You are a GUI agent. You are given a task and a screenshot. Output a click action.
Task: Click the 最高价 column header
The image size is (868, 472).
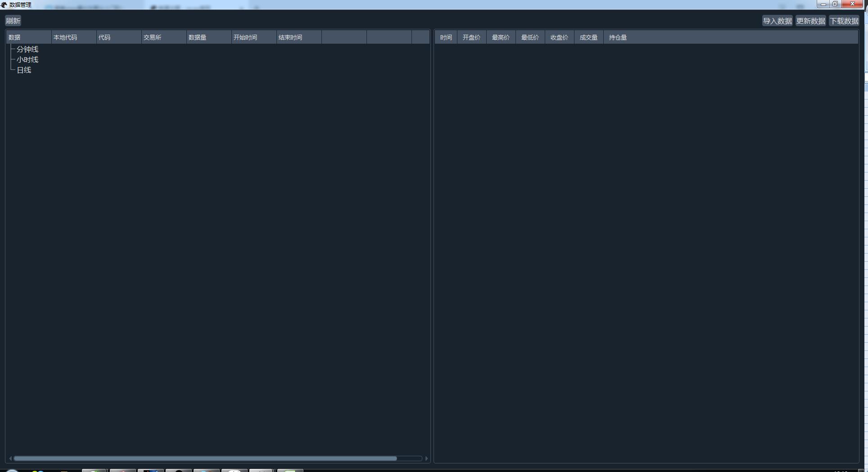501,37
